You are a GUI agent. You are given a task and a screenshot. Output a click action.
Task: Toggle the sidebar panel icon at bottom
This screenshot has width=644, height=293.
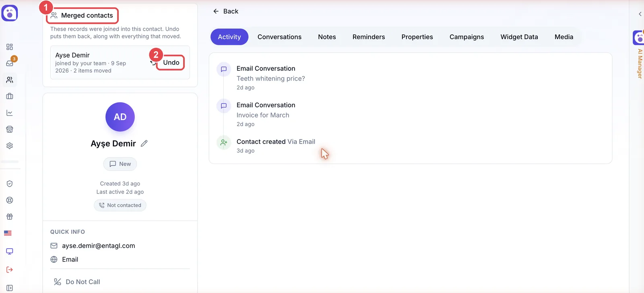pos(10,288)
